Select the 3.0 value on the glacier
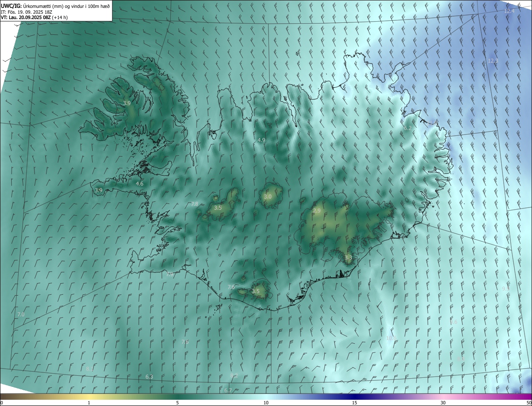Viewport: 532px width, 406px height. (x=268, y=196)
